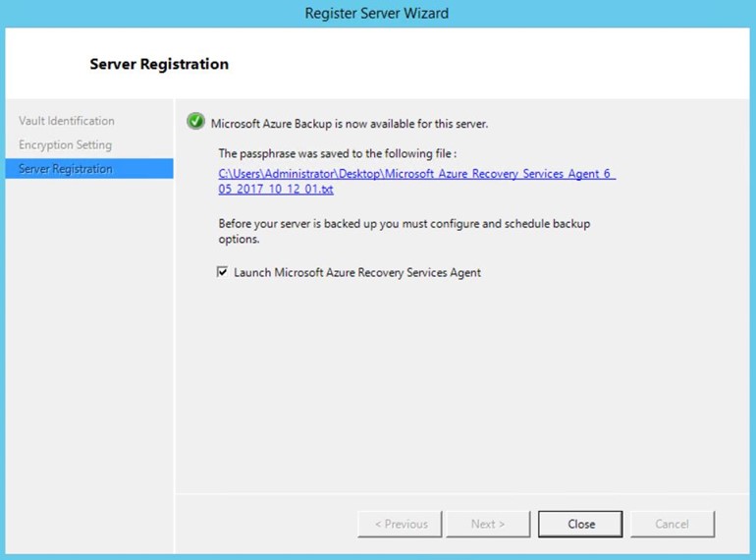Click the Close button

pyautogui.click(x=580, y=524)
